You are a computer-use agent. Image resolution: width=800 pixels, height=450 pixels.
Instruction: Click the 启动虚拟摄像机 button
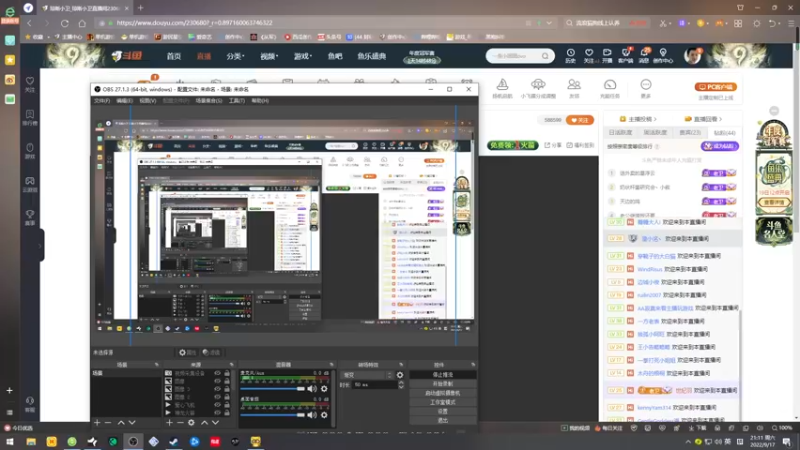(x=442, y=393)
